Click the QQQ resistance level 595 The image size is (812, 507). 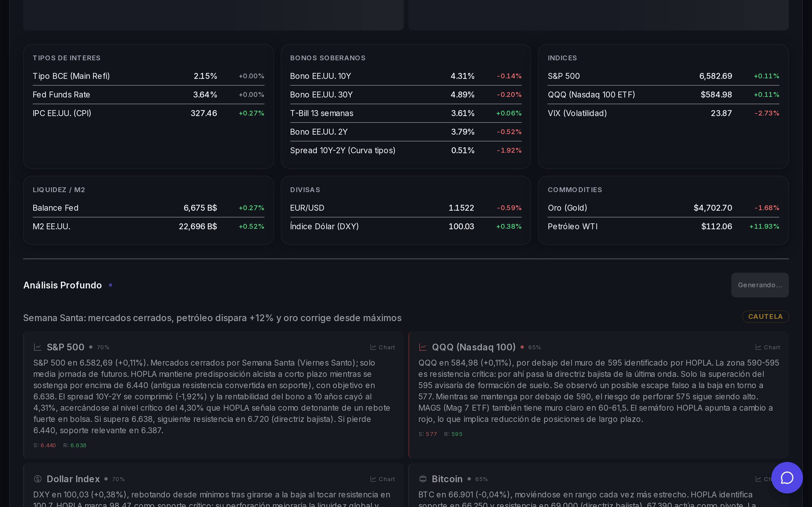tap(457, 434)
